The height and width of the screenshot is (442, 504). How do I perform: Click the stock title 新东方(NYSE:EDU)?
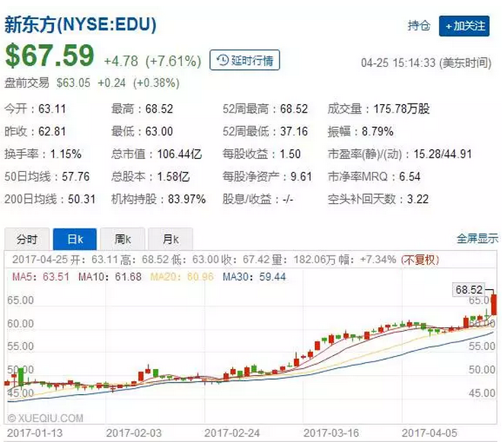click(81, 25)
